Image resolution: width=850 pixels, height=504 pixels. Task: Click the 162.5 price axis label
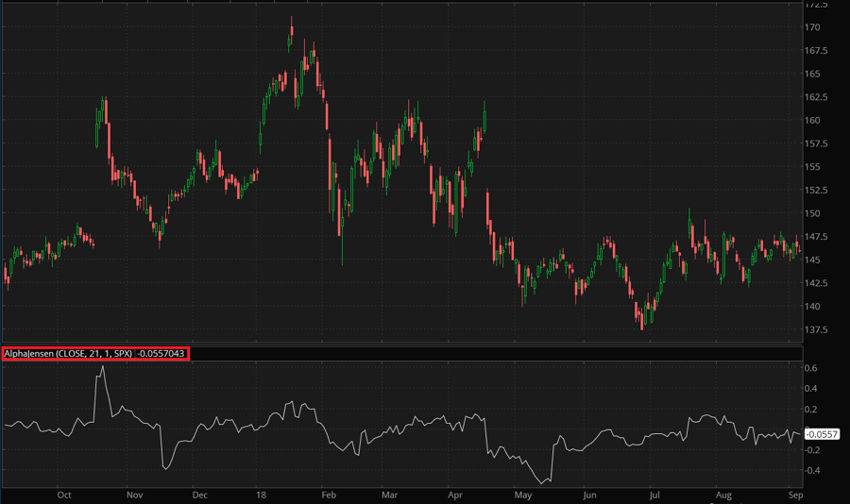pos(816,96)
